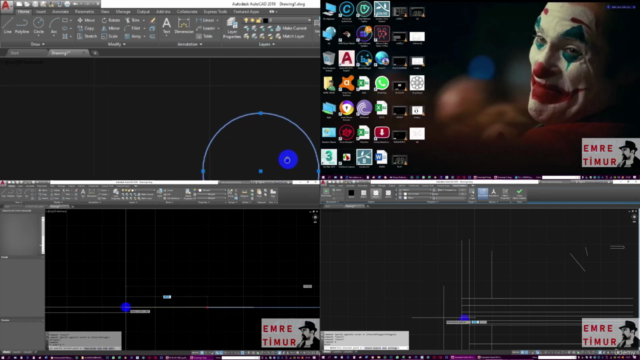The image size is (640, 360).
Task: Toggle the layer on/off lightbulb
Action: click(246, 20)
